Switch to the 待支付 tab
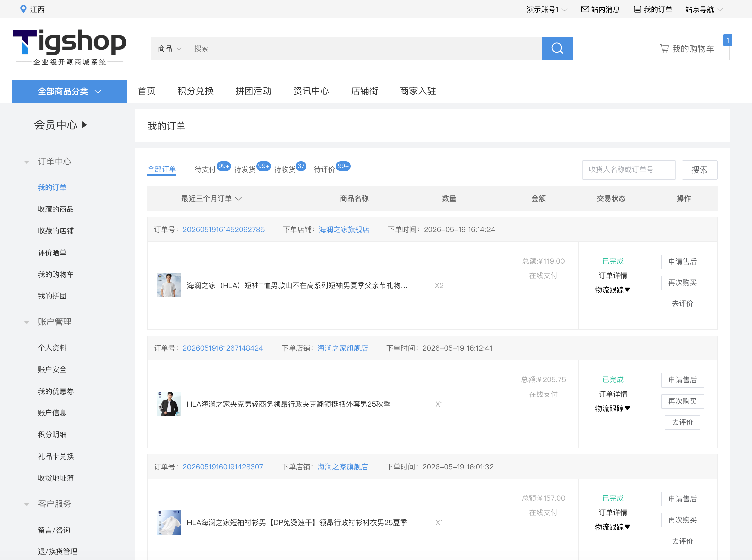 [x=205, y=169]
